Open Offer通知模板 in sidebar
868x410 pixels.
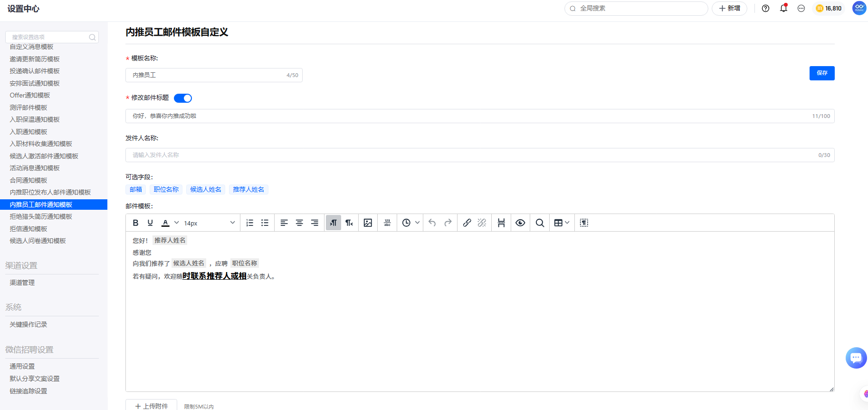pyautogui.click(x=30, y=95)
